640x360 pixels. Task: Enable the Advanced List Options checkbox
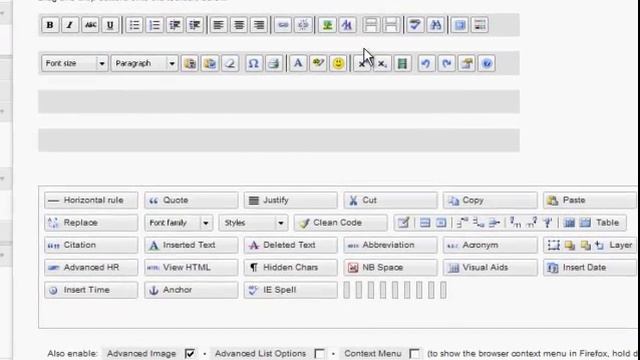pyautogui.click(x=320, y=353)
